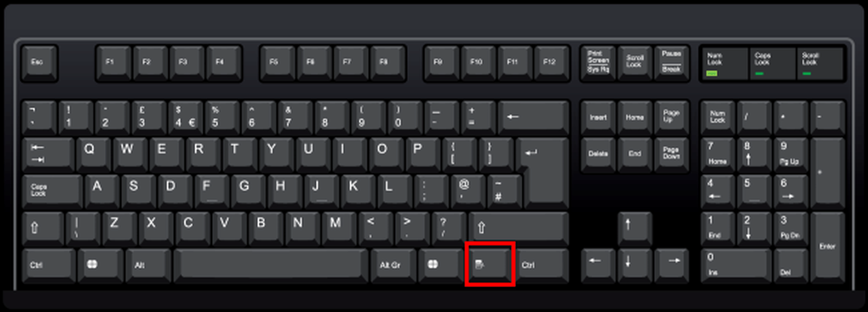Click the down arrow navigation key

(x=635, y=264)
